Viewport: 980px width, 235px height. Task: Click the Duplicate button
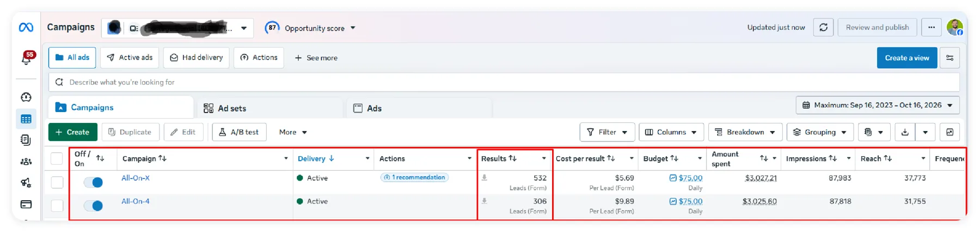(x=130, y=132)
